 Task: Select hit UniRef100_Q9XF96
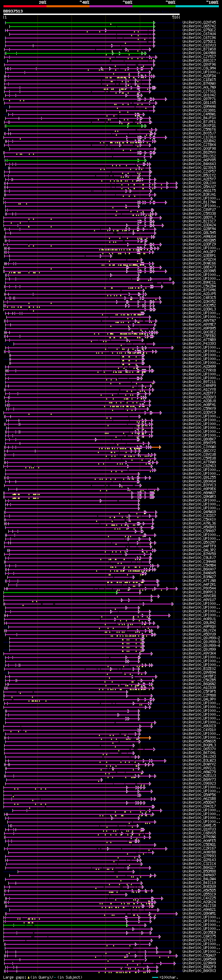[199, 64]
